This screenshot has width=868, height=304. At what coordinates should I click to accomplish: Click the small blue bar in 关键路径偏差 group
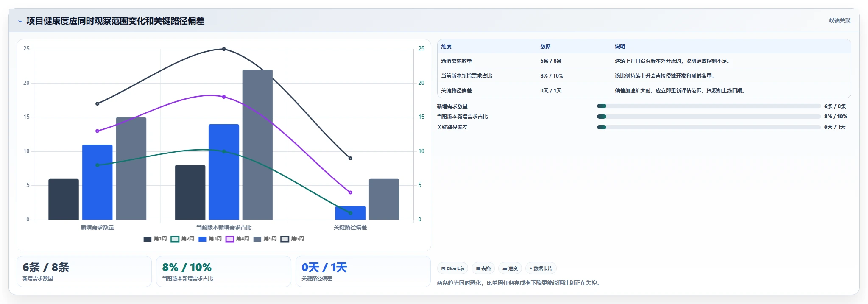click(x=350, y=213)
